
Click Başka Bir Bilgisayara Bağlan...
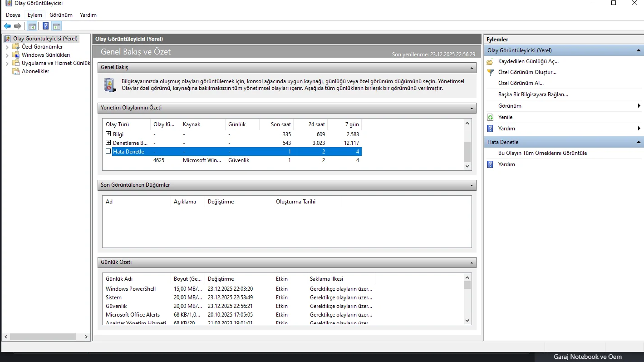pos(533,94)
